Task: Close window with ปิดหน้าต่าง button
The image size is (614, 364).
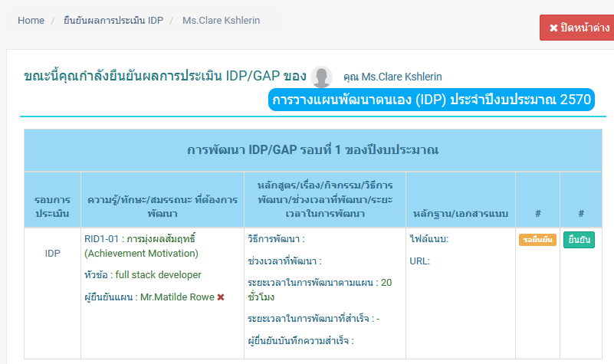Action: pyautogui.click(x=576, y=28)
